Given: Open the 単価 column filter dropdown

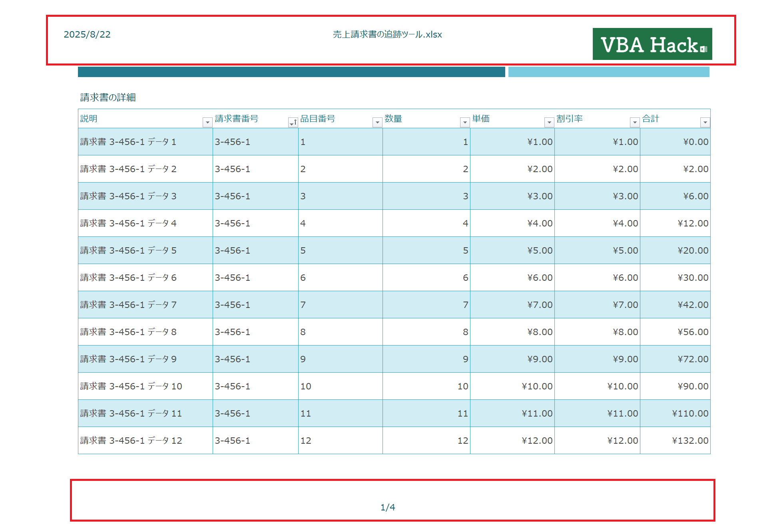Looking at the screenshot, I should (x=549, y=122).
